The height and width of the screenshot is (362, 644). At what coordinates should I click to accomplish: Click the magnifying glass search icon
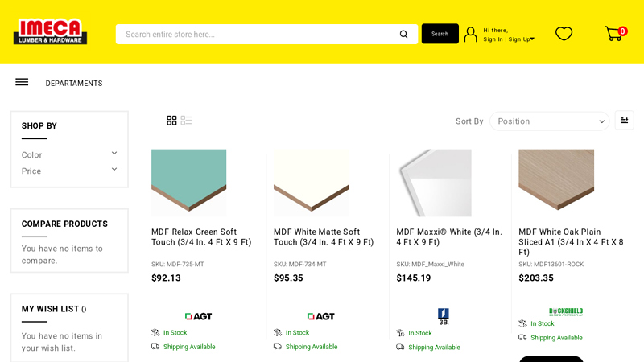[403, 34]
